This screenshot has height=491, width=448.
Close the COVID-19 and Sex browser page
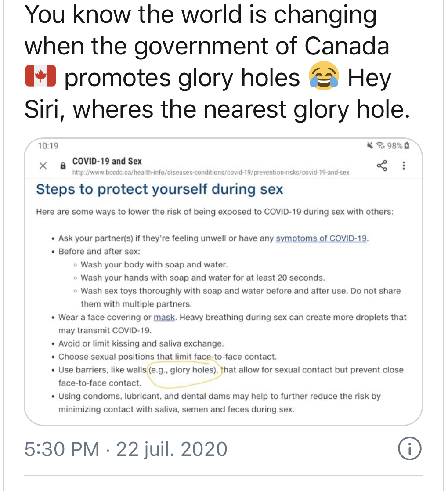pos(43,166)
